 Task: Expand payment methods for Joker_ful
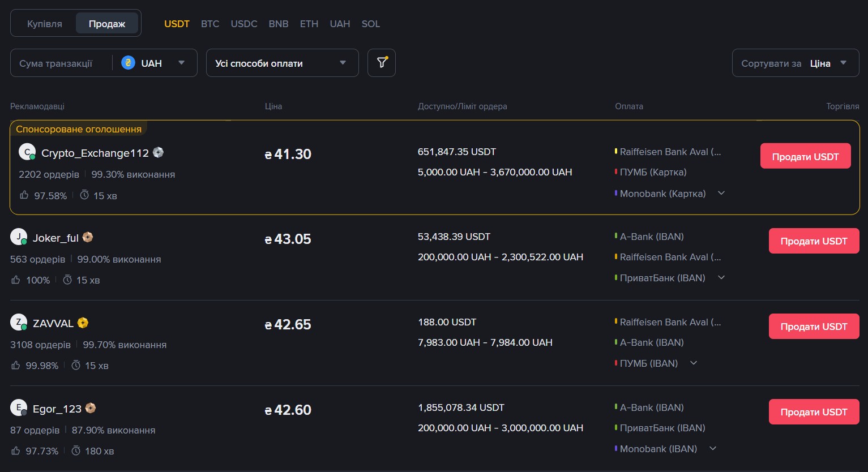pos(721,277)
